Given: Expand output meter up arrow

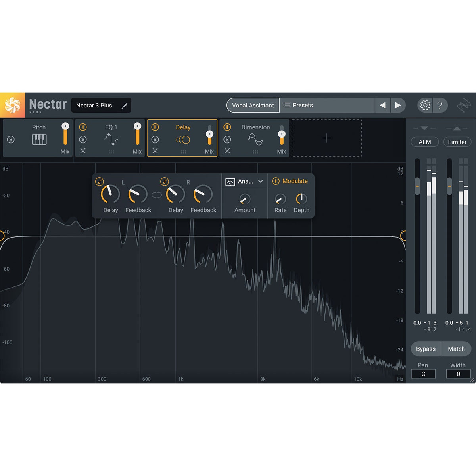Looking at the screenshot, I should click(457, 128).
